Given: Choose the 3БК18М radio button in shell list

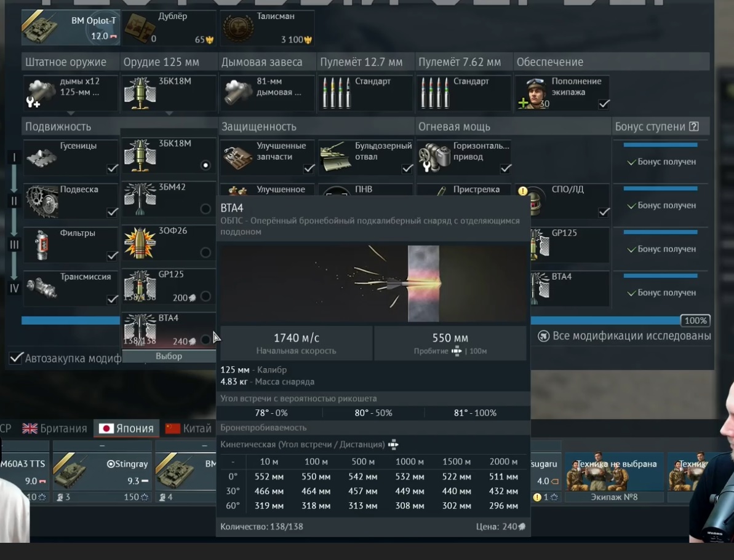Looking at the screenshot, I should click(205, 165).
